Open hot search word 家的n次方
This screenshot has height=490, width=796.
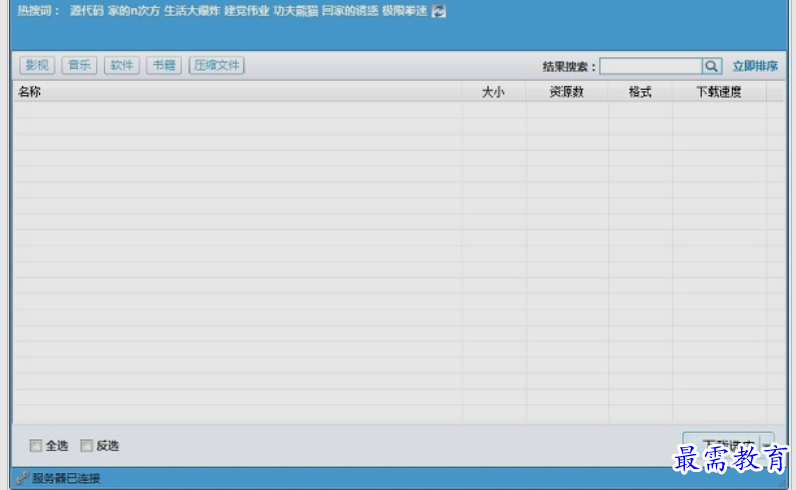pos(134,11)
